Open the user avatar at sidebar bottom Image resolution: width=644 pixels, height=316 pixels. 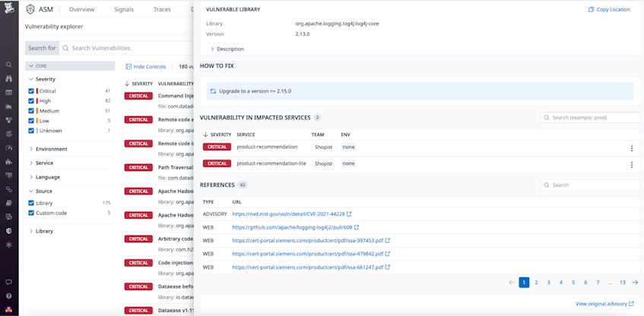coord(9,309)
